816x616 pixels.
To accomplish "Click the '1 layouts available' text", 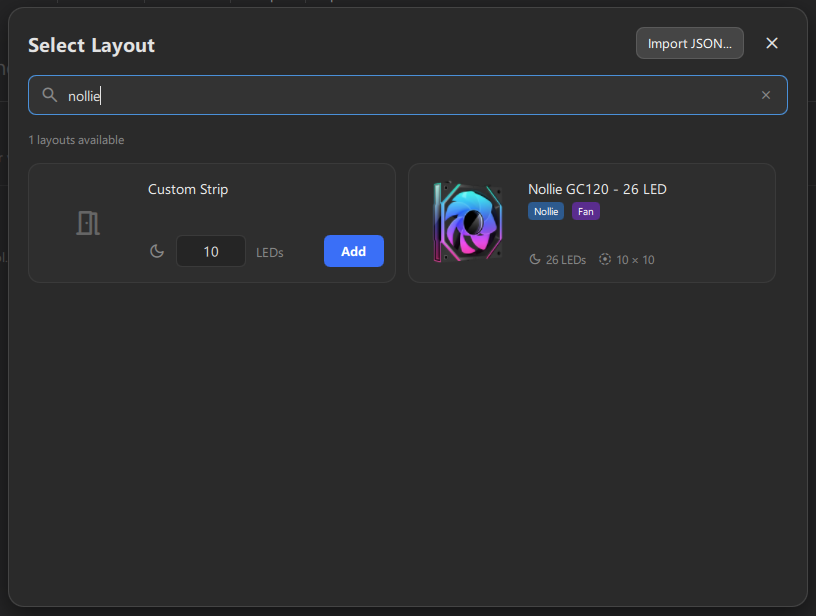I will (x=76, y=140).
